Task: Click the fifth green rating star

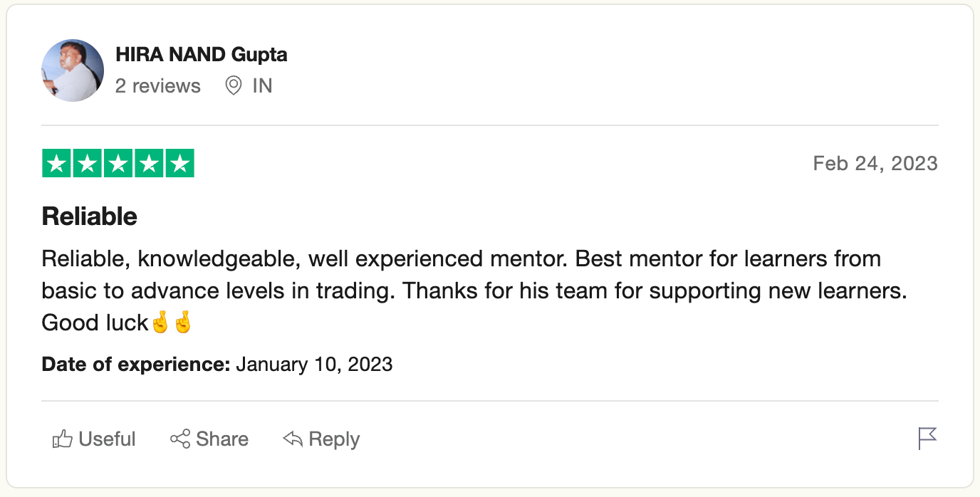Action: (x=179, y=164)
